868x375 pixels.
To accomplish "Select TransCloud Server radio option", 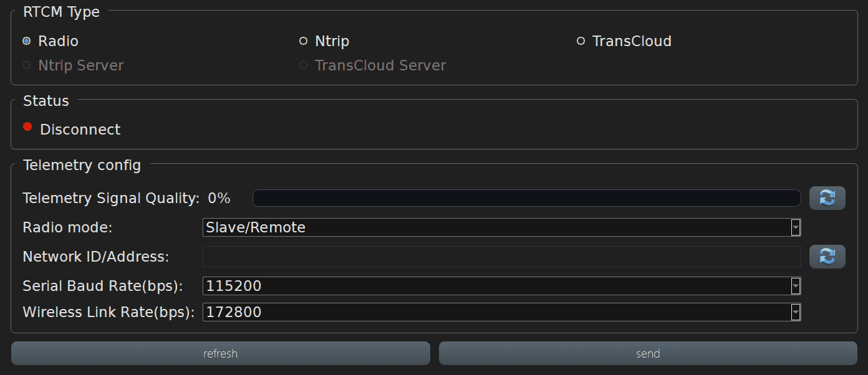I will click(304, 65).
